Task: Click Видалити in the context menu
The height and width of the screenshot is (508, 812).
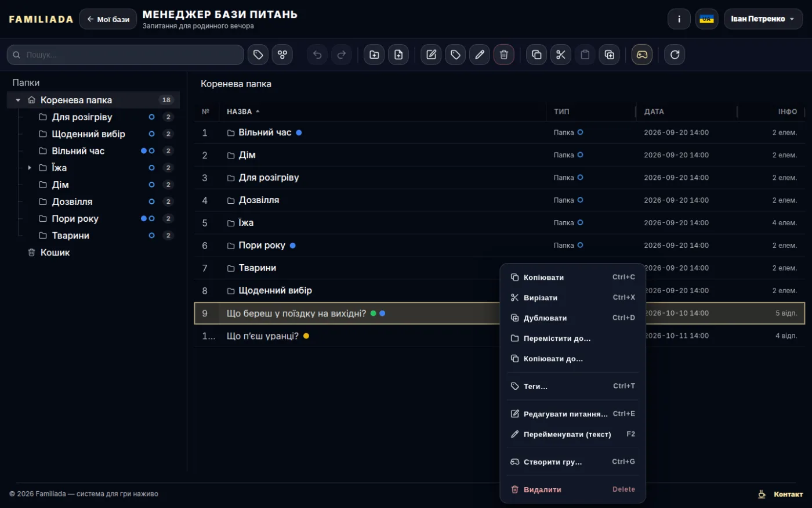Action: (x=573, y=489)
